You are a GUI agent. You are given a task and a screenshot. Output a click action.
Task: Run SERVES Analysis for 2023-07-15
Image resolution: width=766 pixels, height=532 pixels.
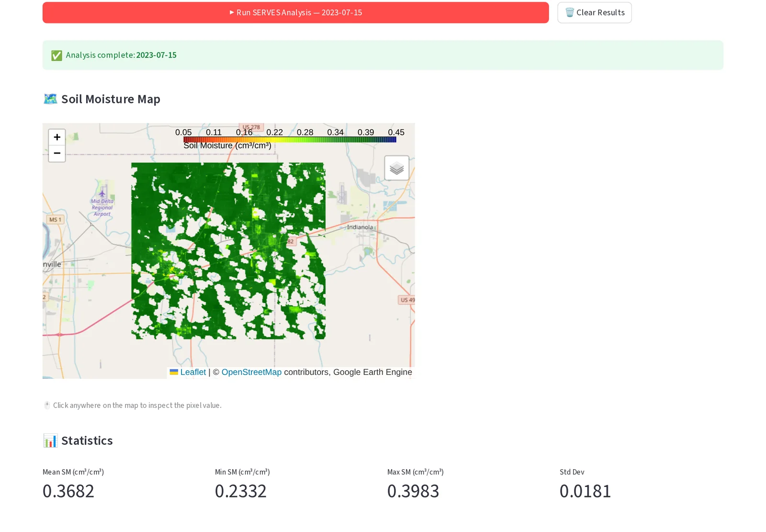295,12
